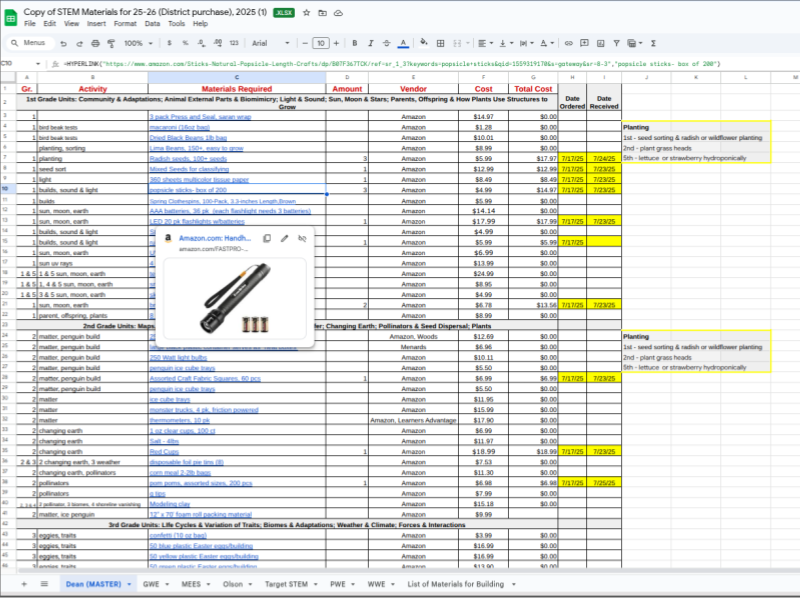The image size is (800, 600).
Task: Remove the link with the unlink icon
Action: [x=302, y=238]
